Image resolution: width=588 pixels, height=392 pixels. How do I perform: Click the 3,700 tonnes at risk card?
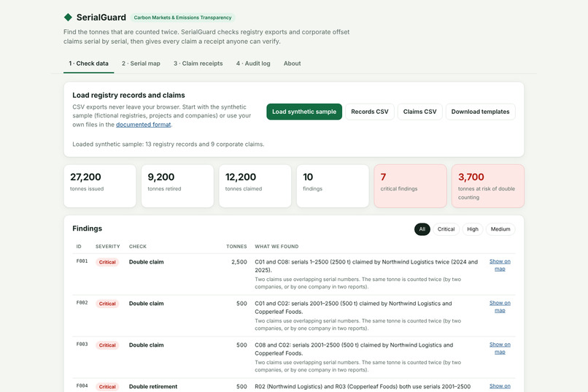(x=488, y=186)
